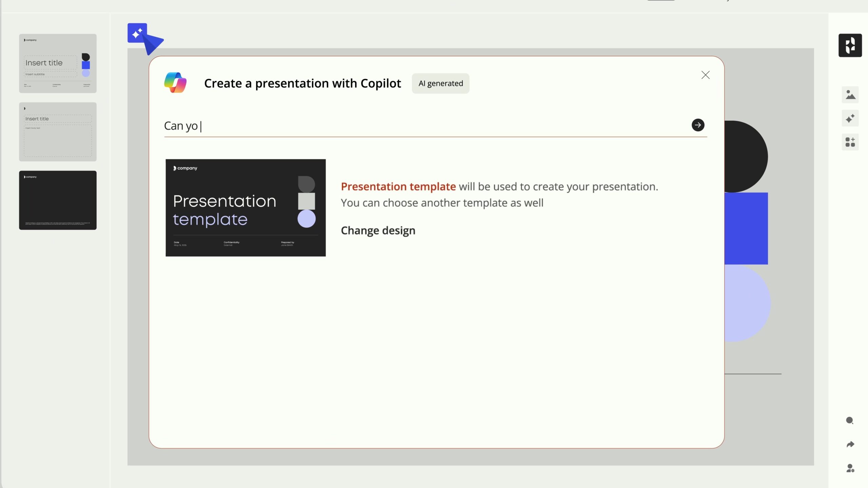Open the insert image panel

(x=850, y=95)
